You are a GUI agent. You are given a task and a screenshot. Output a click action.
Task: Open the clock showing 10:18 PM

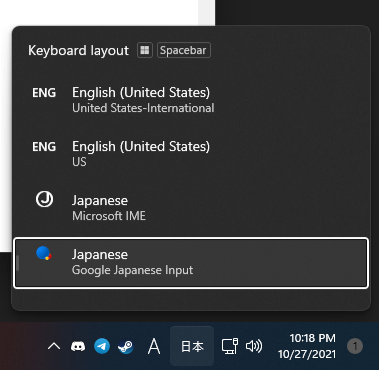307,346
